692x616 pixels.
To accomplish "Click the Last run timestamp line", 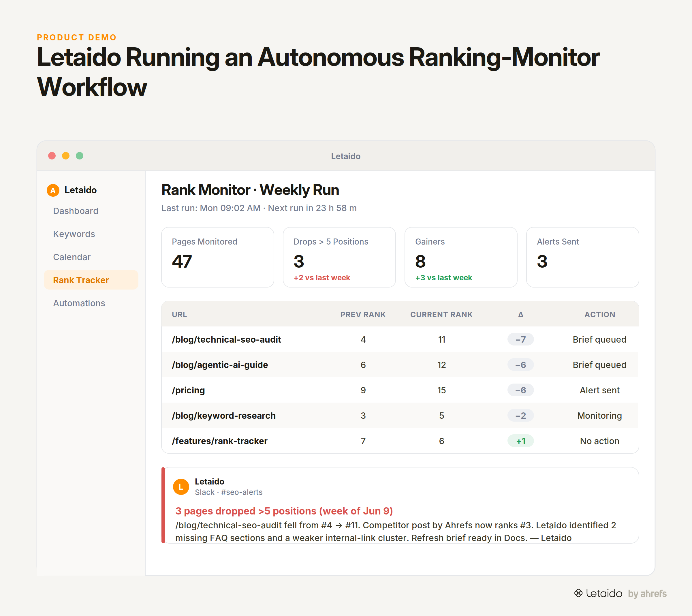I will click(x=259, y=208).
